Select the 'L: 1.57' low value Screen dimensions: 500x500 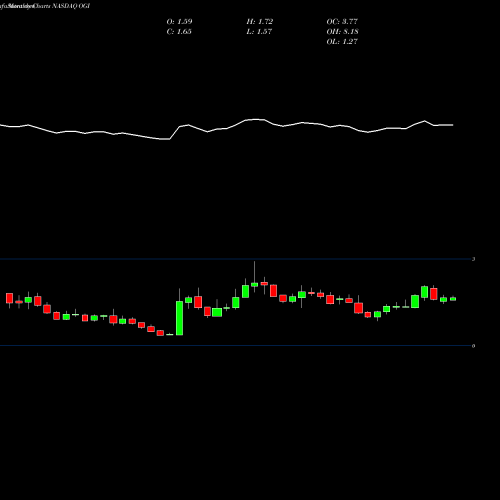click(x=259, y=32)
